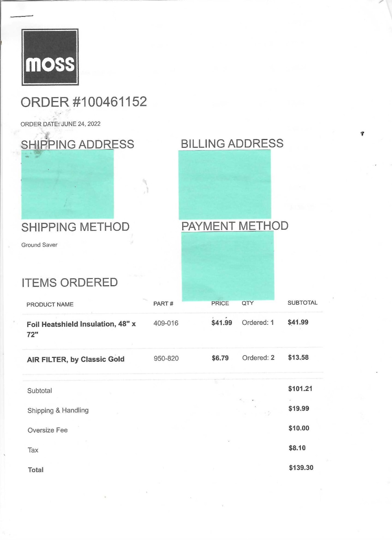Click the Items Ordered heading
Image resolution: width=392 pixels, height=540 pixels.
pyautogui.click(x=70, y=282)
